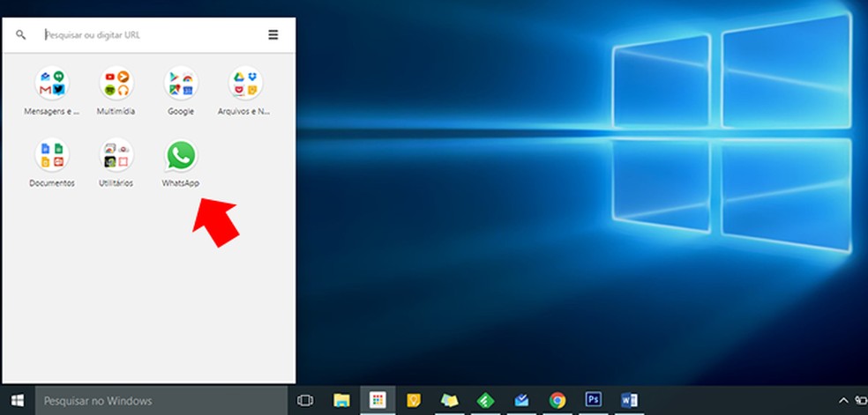The height and width of the screenshot is (415, 868).
Task: Open the WhatsApp app in the launcher
Action: click(x=181, y=156)
